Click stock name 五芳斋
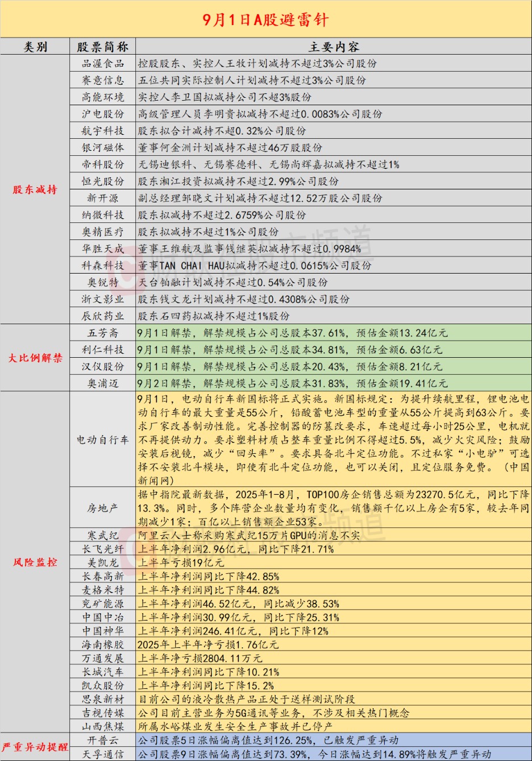The image size is (532, 761). tap(103, 333)
